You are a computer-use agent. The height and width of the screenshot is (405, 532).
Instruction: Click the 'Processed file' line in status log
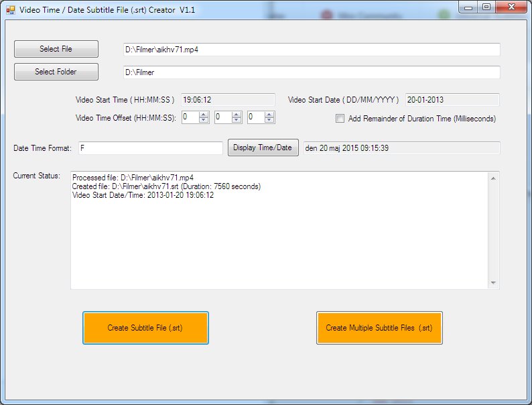(x=133, y=178)
